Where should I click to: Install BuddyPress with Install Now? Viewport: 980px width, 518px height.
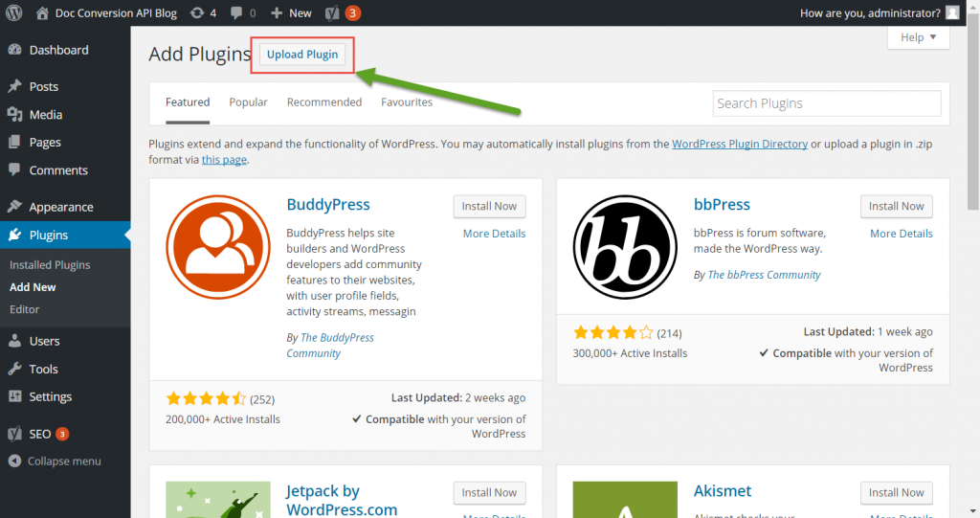(x=489, y=207)
